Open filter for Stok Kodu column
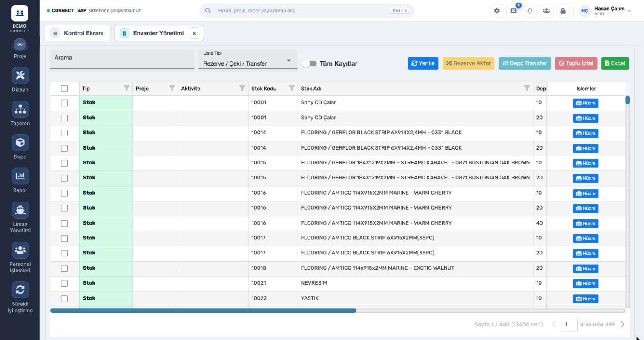The width and height of the screenshot is (644, 340). coord(292,88)
